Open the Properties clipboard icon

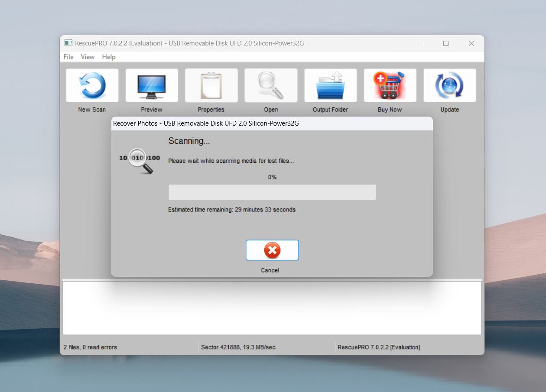[x=211, y=85]
